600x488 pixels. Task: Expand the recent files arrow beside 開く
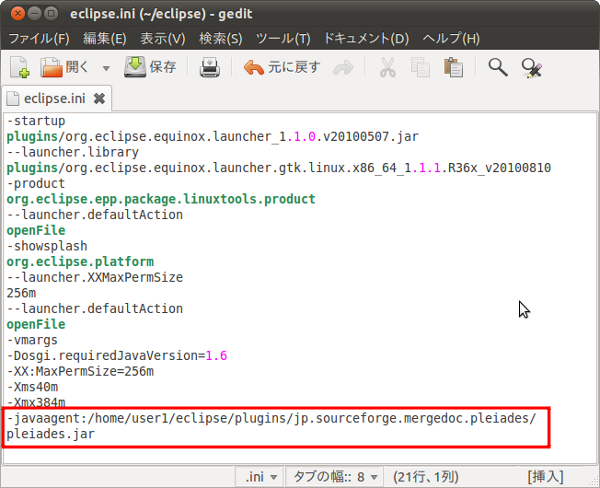click(106, 68)
